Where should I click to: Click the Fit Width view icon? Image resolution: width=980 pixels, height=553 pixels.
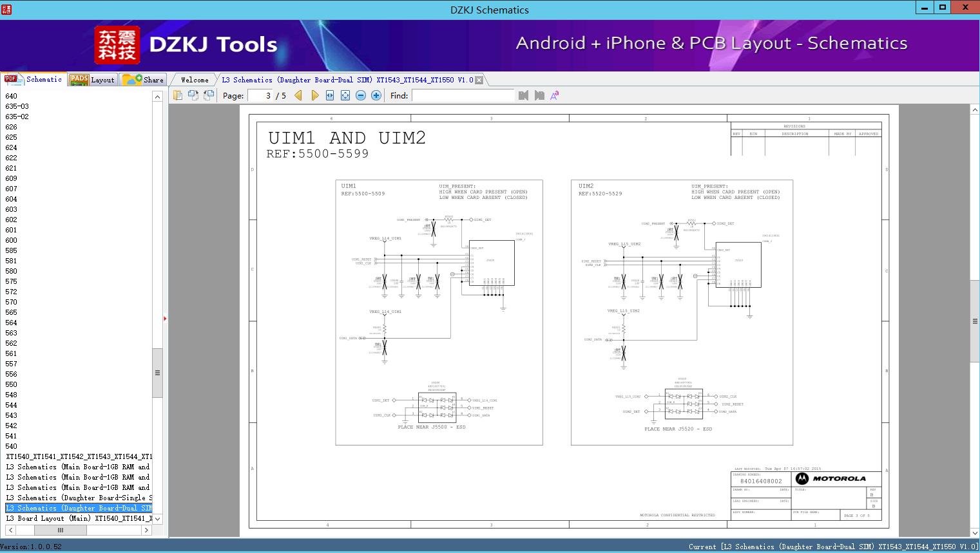(329, 95)
